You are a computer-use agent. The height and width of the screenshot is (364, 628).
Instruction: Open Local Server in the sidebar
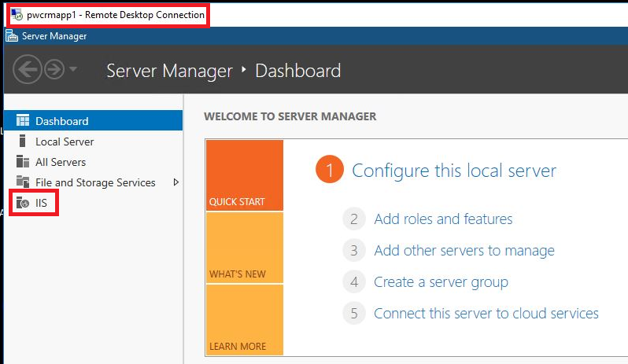65,142
